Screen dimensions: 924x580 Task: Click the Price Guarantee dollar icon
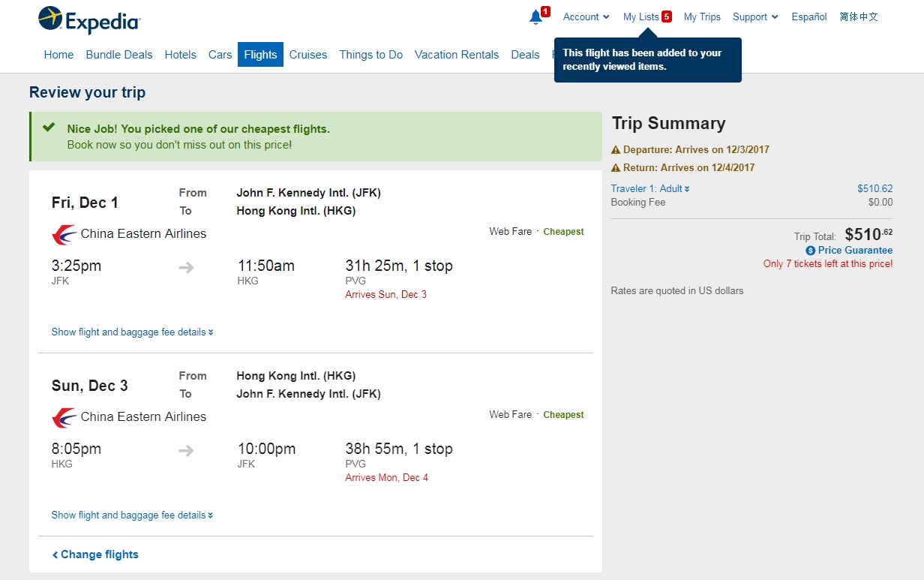(x=810, y=251)
